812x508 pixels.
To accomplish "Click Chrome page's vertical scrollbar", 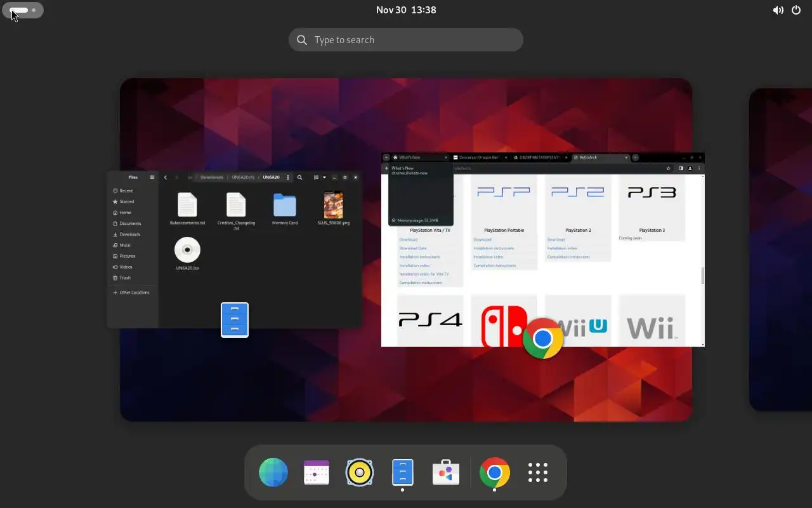I will point(702,275).
